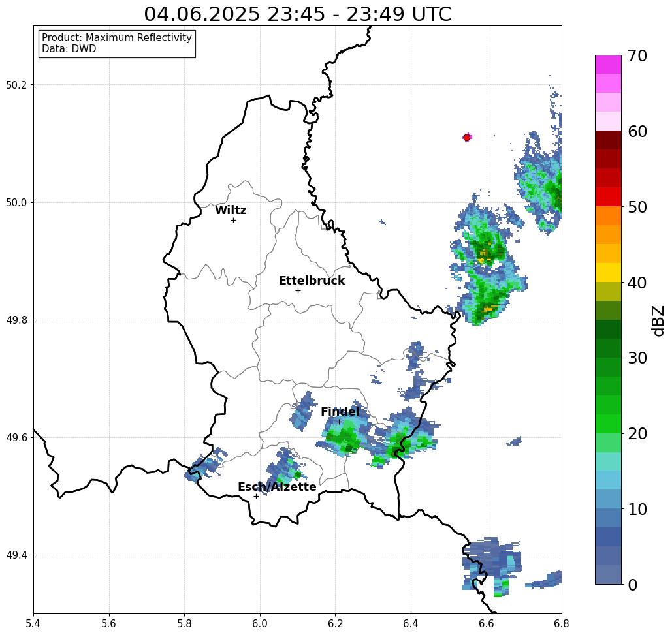This screenshot has height=635, width=672.
Task: Click latitude axis label 49.6
Action: click(x=16, y=438)
